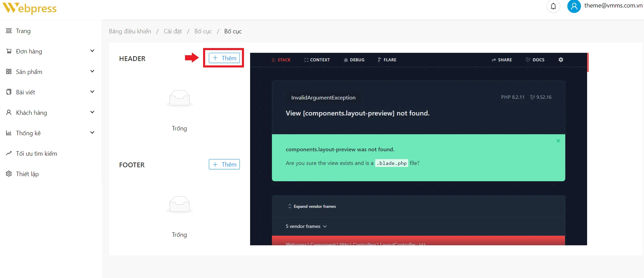Expand the Khách hàng submenu arrow
Image resolution: width=644 pixels, height=278 pixels.
[x=92, y=112]
